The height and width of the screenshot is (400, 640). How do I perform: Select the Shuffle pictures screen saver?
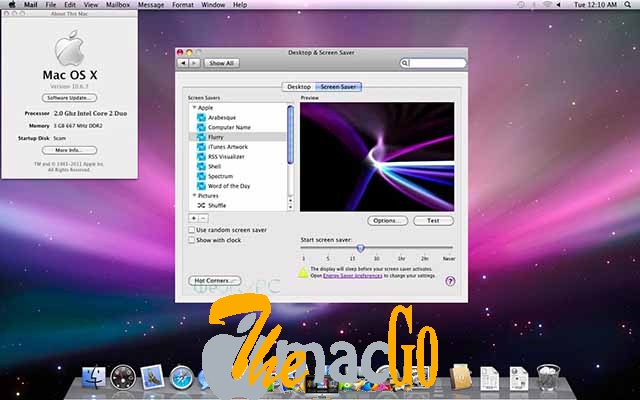(x=238, y=206)
